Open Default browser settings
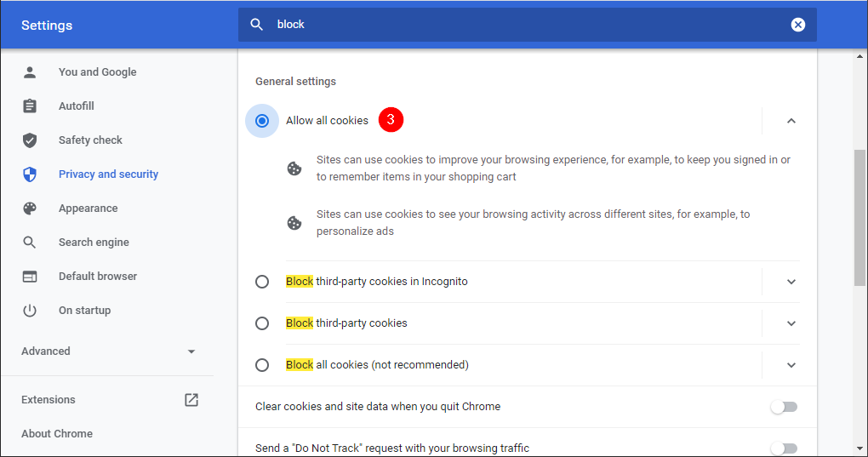Image resolution: width=868 pixels, height=457 pixels. [x=97, y=277]
